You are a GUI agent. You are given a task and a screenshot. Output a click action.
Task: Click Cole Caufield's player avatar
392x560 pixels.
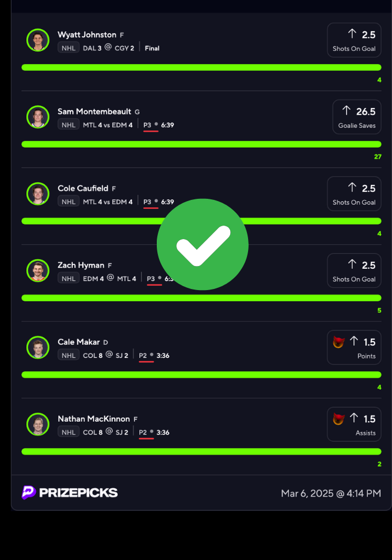coord(38,194)
